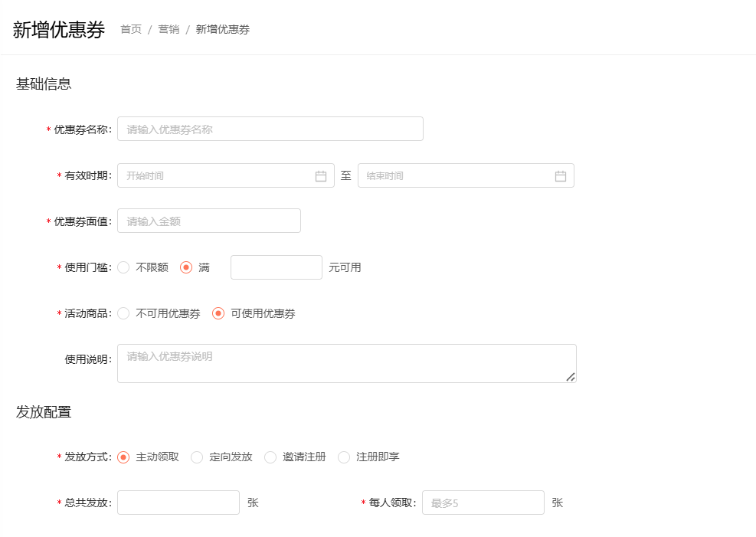The width and height of the screenshot is (756, 537).
Task: Open the 开始时间 date picker field
Action: pos(226,175)
